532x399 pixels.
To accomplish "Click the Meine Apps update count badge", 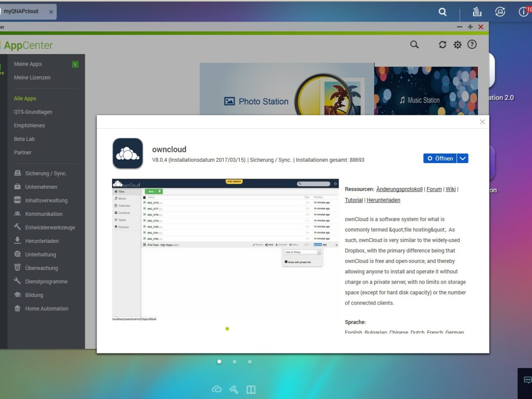I will click(x=75, y=64).
